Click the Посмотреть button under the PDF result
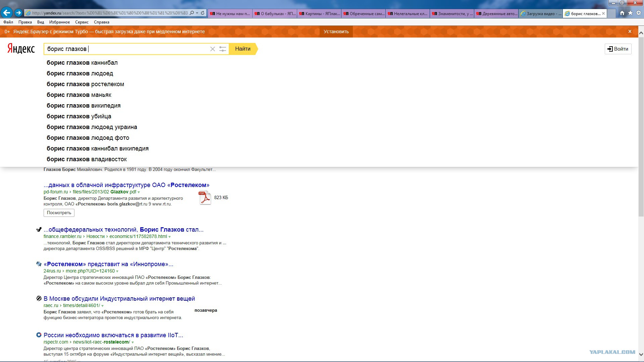 [59, 213]
